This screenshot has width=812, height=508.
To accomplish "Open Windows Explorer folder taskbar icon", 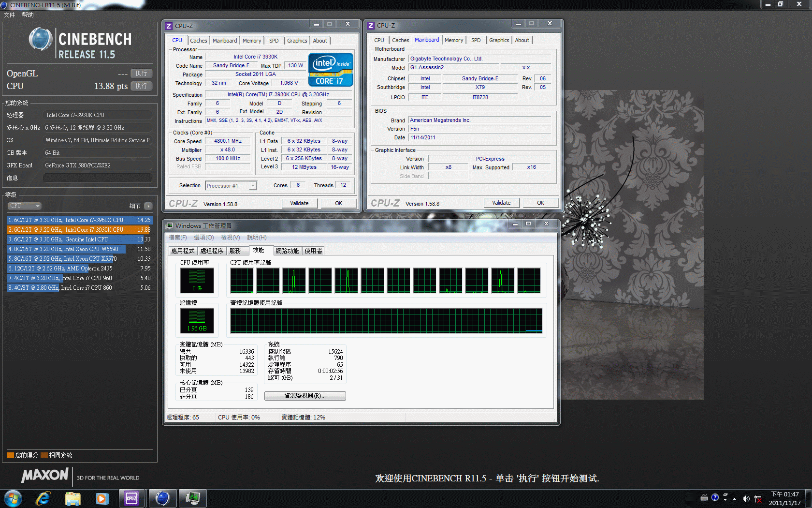I will pos(72,498).
